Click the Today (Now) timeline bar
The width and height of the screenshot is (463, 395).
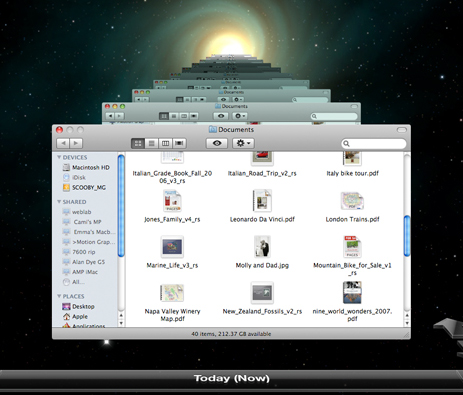point(231,378)
